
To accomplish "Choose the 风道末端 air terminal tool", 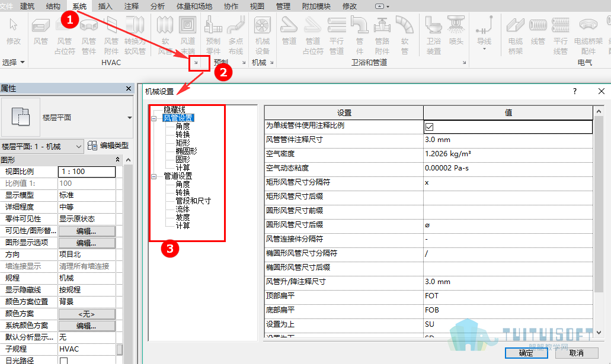I will point(187,36).
